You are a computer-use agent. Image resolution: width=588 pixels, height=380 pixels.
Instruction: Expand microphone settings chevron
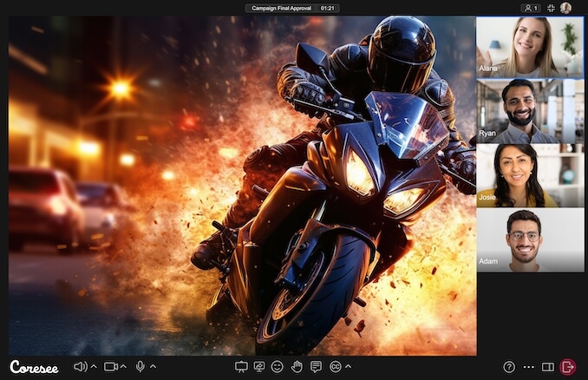tap(153, 367)
